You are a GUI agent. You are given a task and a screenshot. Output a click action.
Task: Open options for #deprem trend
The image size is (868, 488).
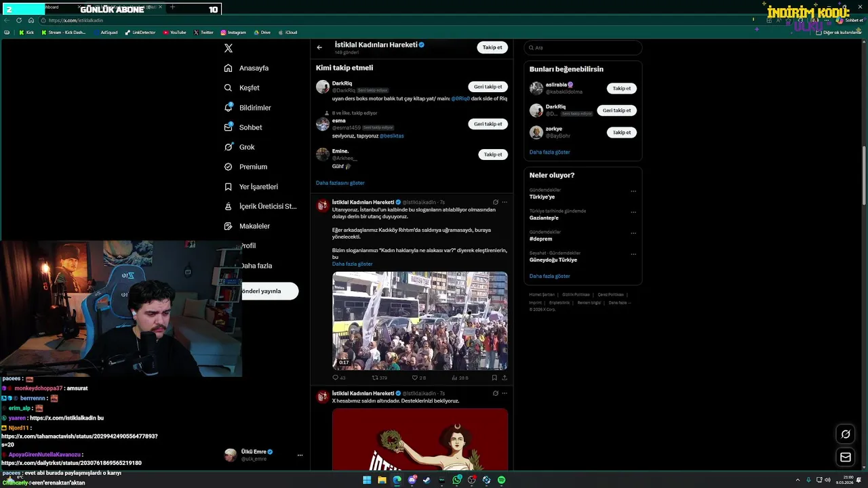click(633, 233)
